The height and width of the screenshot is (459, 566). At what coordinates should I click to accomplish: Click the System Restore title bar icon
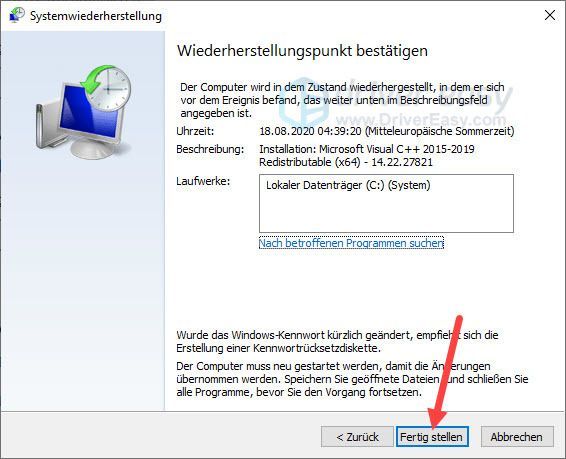click(17, 15)
